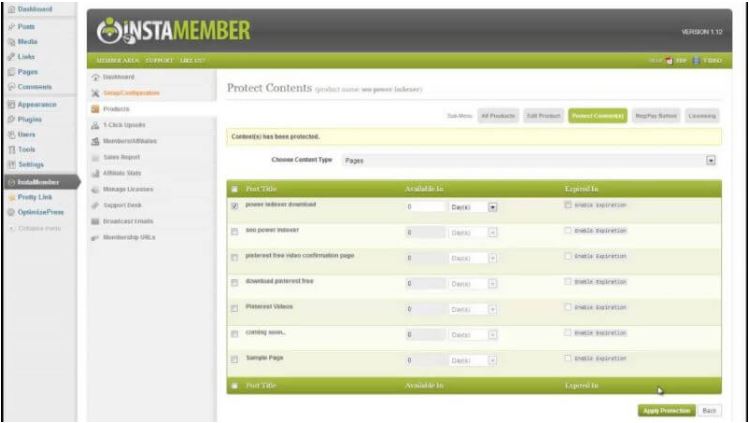Viewport: 749px width, 423px height.
Task: Check the 'Pinterest Videos' row checkbox
Action: (235, 309)
